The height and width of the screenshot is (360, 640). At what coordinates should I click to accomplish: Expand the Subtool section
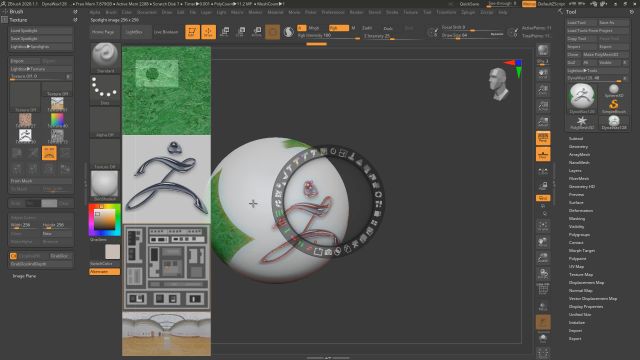coord(576,139)
